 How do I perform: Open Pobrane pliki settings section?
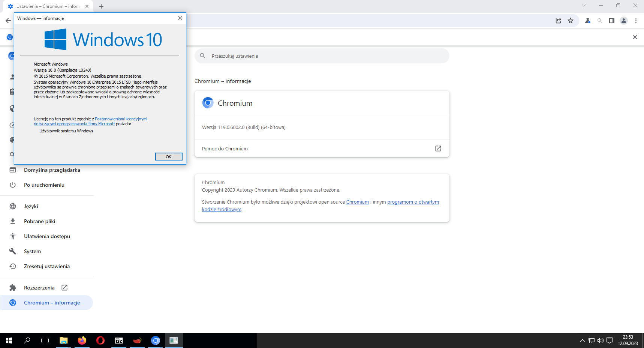[39, 221]
